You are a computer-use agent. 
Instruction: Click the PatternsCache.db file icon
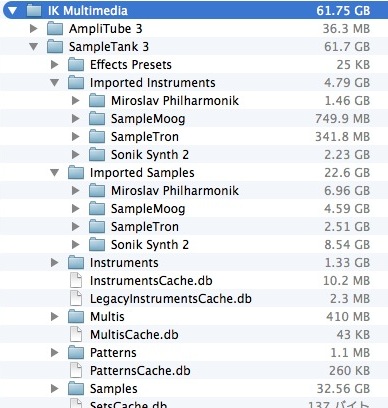coord(76,371)
